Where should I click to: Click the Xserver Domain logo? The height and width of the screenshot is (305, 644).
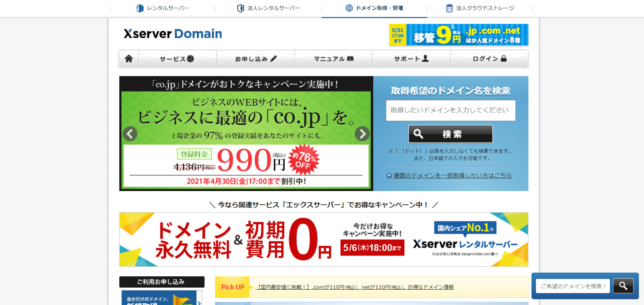click(x=173, y=34)
